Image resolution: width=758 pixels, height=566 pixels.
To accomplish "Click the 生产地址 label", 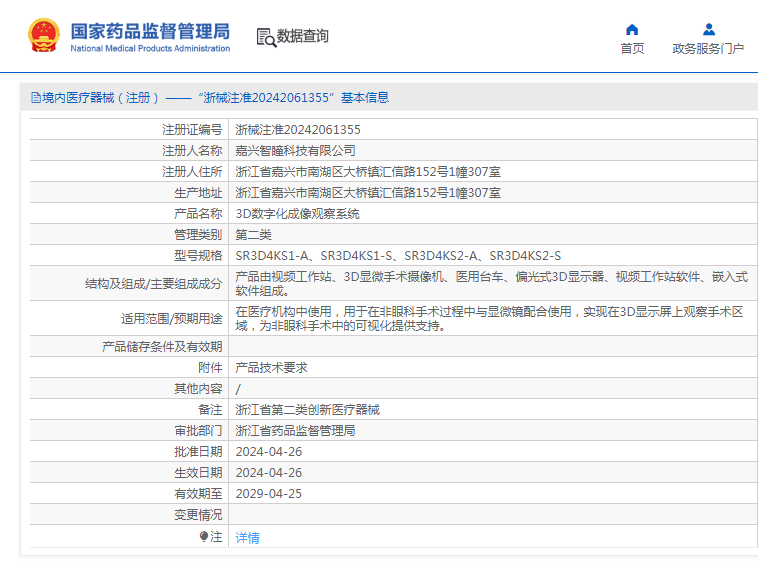I will click(x=198, y=193).
